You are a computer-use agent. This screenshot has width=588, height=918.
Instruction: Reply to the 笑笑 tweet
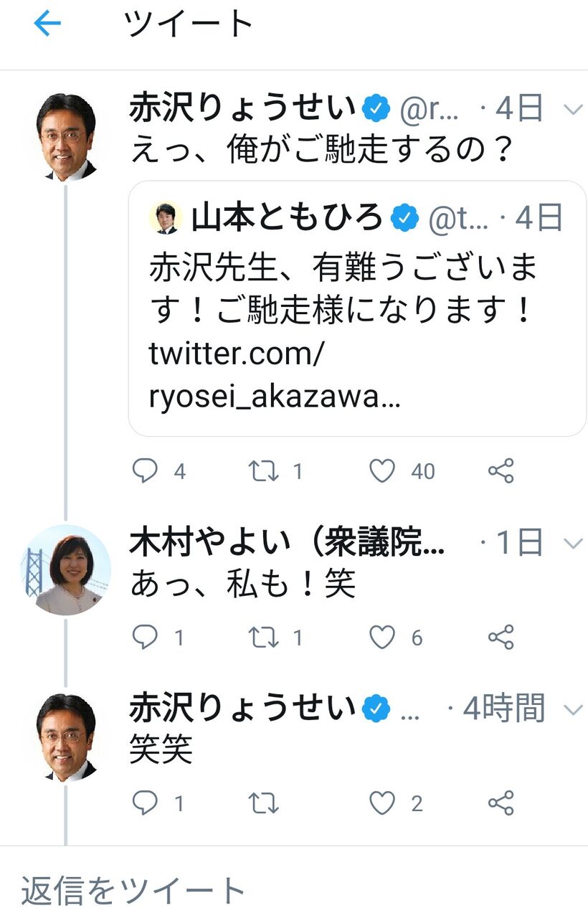click(x=146, y=803)
